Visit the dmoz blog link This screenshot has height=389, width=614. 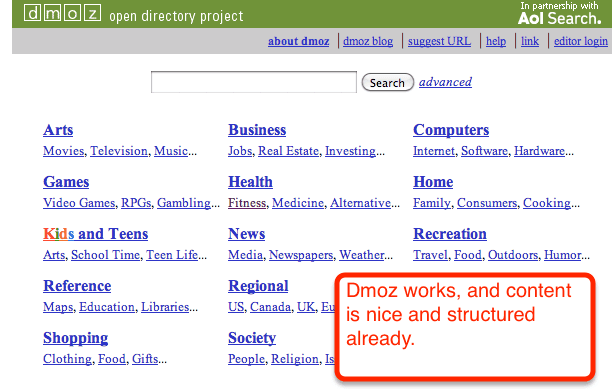coord(368,41)
